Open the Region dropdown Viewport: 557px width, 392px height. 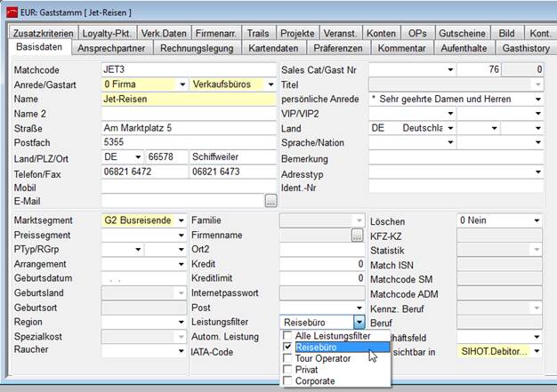182,322
